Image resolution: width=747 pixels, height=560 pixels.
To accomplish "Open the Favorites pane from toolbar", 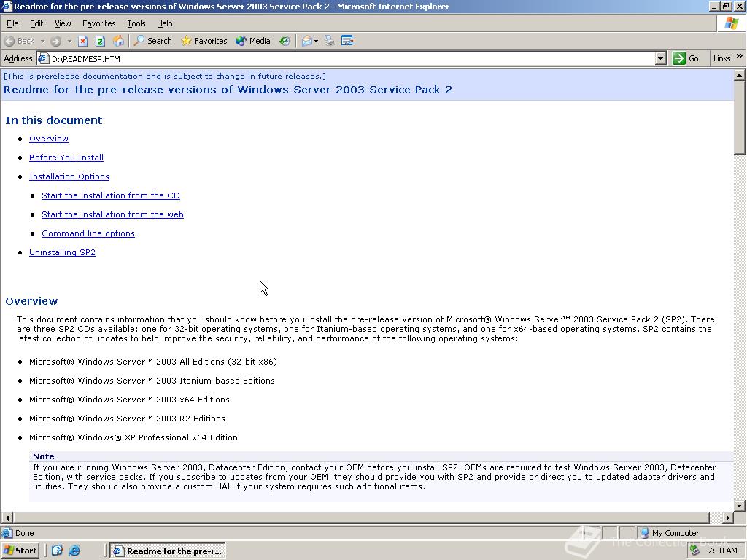I will (204, 41).
